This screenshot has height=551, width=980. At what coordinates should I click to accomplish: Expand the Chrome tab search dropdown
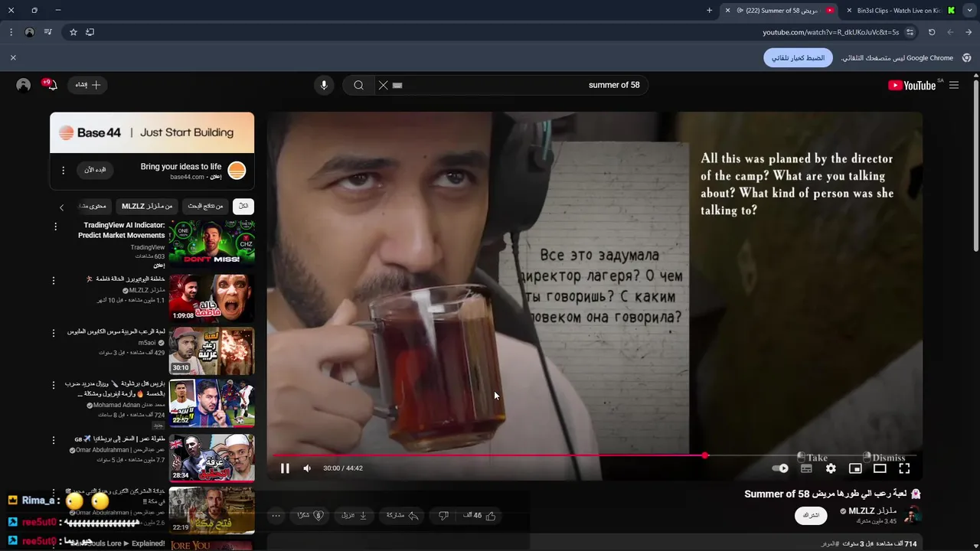tap(969, 11)
